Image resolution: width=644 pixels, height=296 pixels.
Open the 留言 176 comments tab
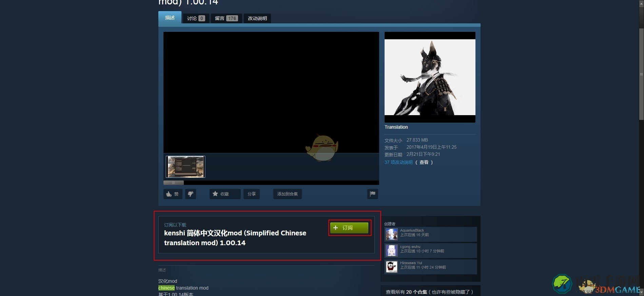[226, 18]
